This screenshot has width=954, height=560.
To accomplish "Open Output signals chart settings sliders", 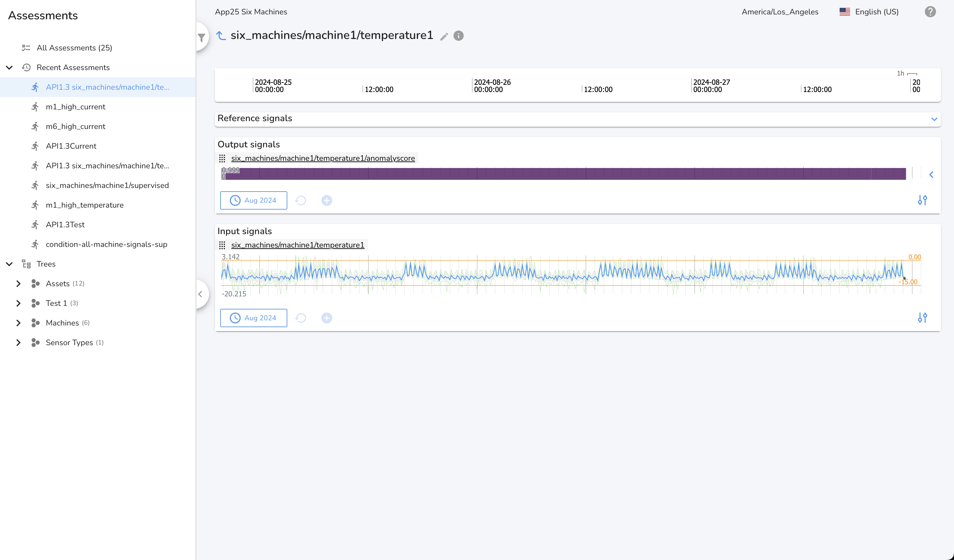I will pos(923,200).
